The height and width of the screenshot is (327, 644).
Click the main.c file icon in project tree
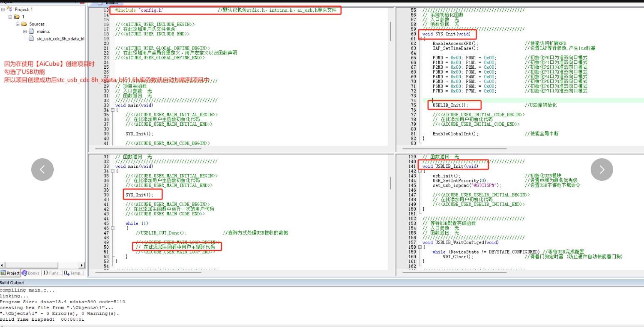(31, 31)
